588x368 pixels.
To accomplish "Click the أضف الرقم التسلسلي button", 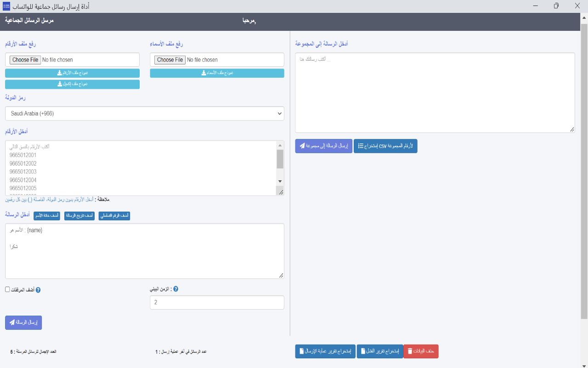I will pos(114,216).
